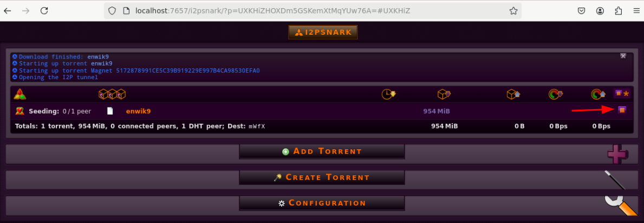Dismiss the message log with its X
This screenshot has width=644, height=223.
[x=623, y=56]
